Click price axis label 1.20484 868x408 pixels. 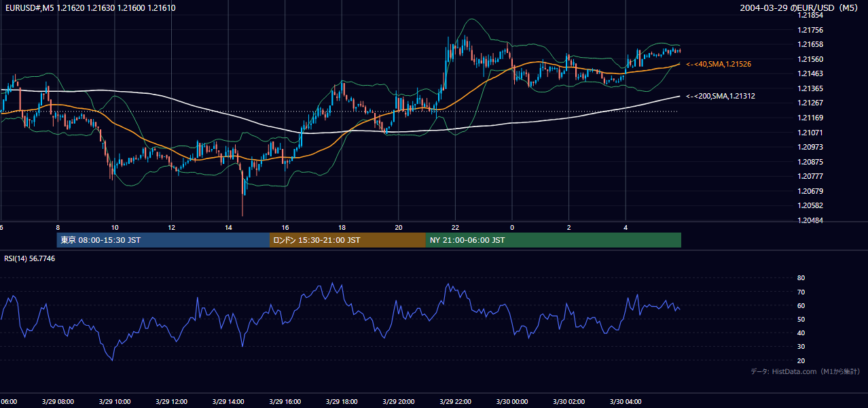coord(810,220)
